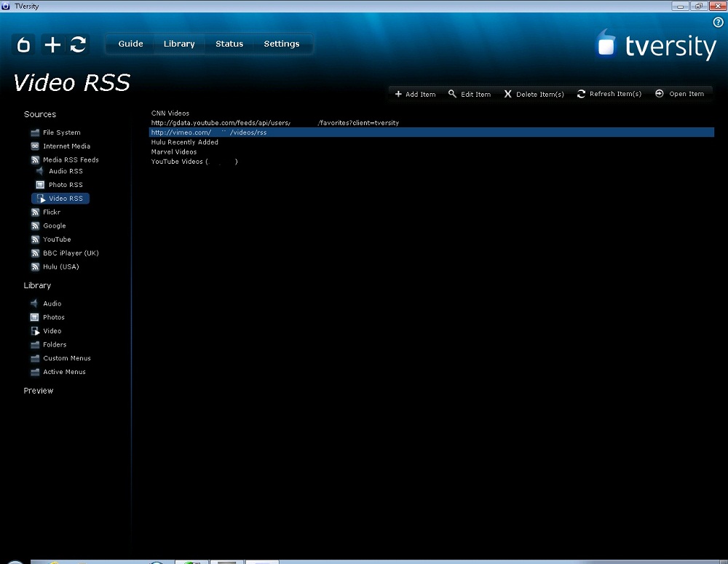
Task: Click the Internet Media icon
Action: click(x=35, y=146)
